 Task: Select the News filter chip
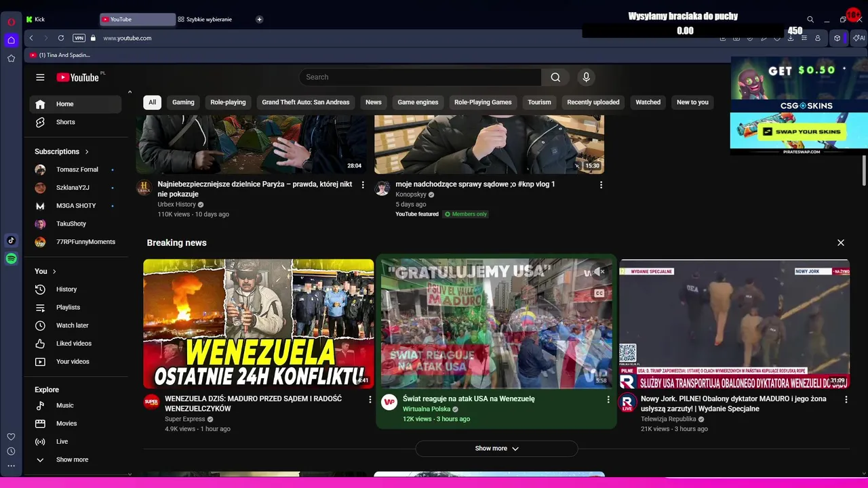click(374, 102)
